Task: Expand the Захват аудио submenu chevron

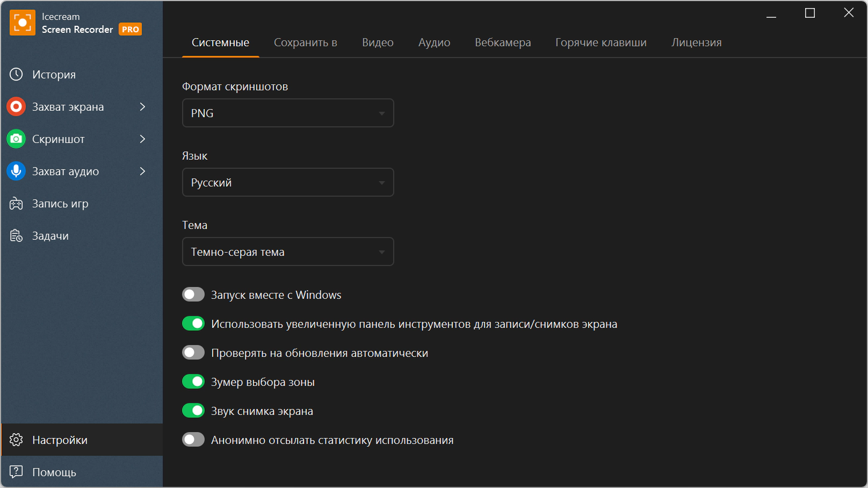Action: click(142, 171)
